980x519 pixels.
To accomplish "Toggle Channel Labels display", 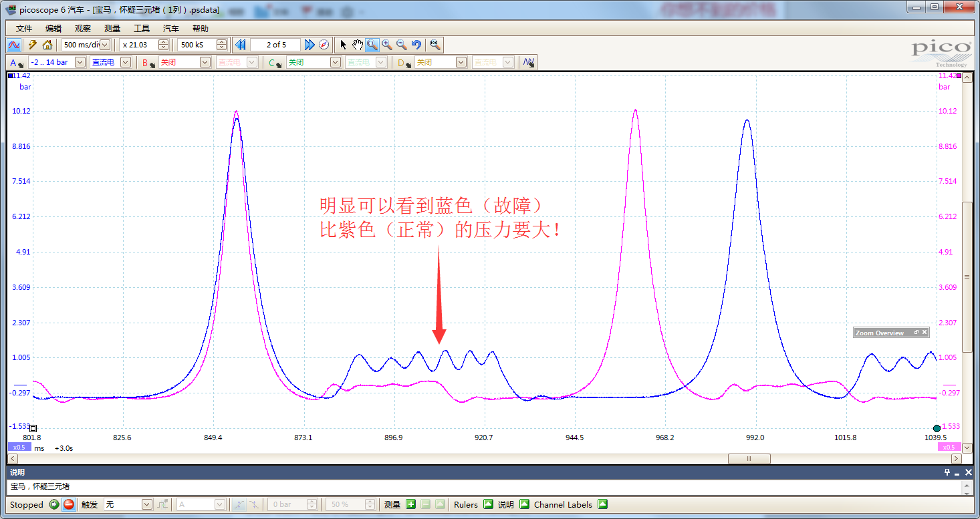I will [x=602, y=504].
